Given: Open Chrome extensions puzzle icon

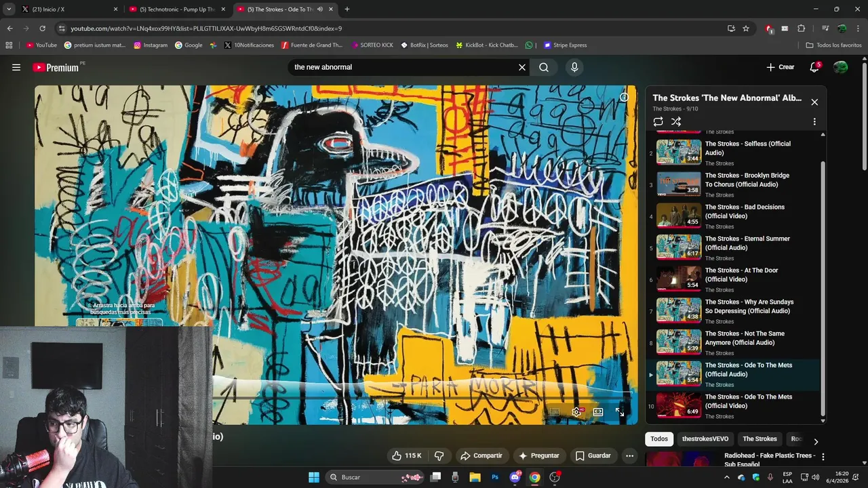Looking at the screenshot, I should (x=801, y=28).
